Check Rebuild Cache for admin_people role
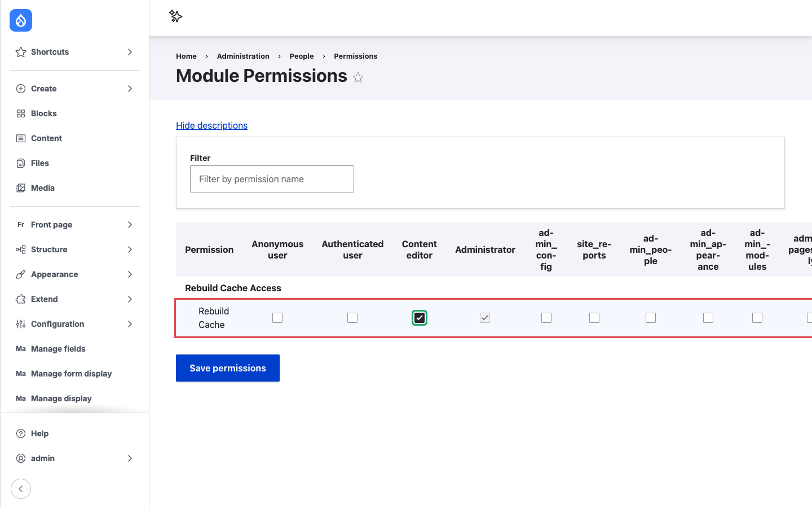The image size is (812, 508). [651, 318]
